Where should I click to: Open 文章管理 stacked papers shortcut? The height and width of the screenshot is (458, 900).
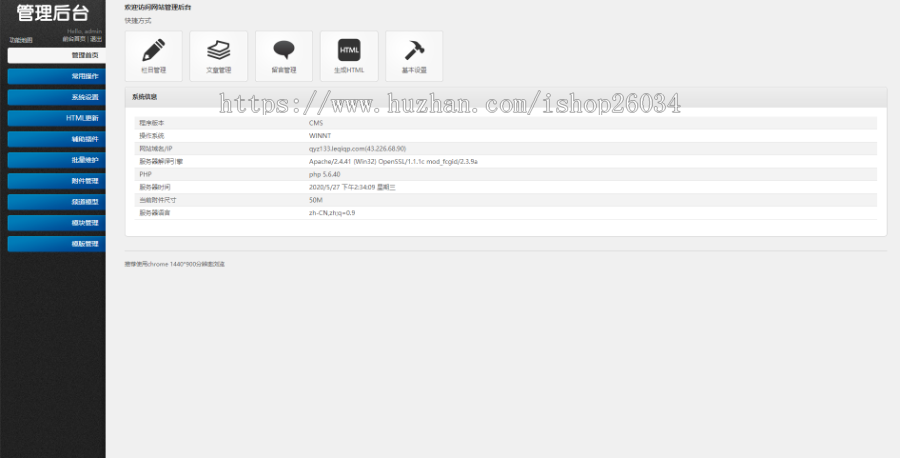[219, 56]
